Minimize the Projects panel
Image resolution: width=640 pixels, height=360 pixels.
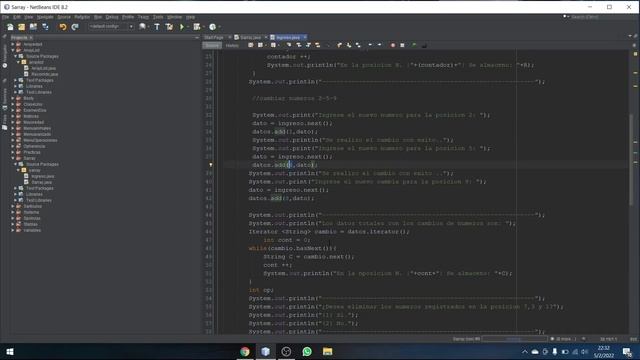[x=198, y=37]
